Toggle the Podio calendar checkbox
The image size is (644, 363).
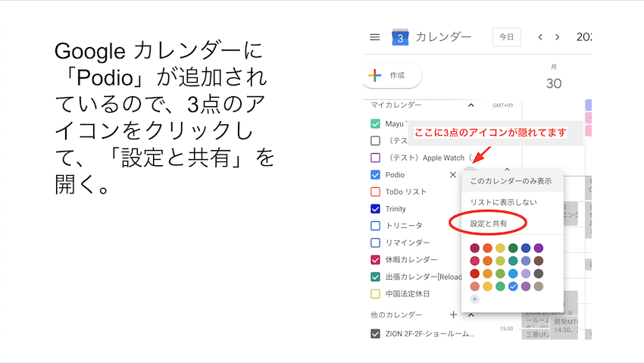coord(375,175)
